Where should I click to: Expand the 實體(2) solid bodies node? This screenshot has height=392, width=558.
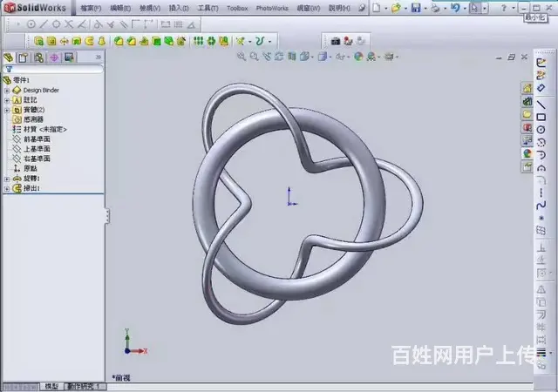tap(6, 110)
